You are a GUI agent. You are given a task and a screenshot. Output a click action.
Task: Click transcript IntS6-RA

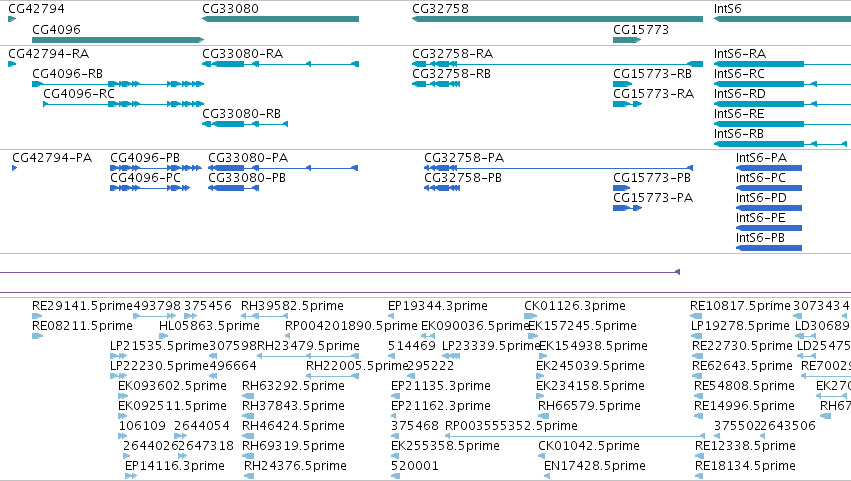(740, 54)
